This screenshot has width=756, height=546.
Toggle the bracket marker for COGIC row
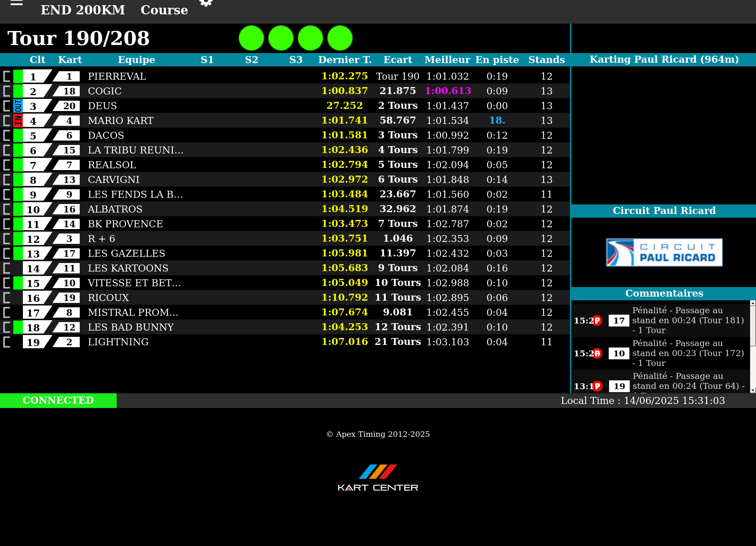7,91
